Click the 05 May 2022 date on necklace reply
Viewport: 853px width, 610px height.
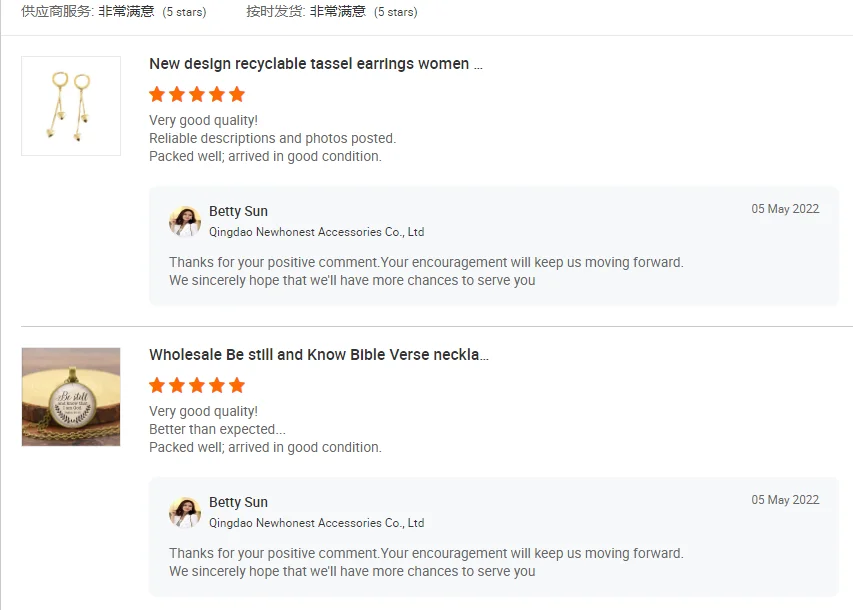(785, 500)
